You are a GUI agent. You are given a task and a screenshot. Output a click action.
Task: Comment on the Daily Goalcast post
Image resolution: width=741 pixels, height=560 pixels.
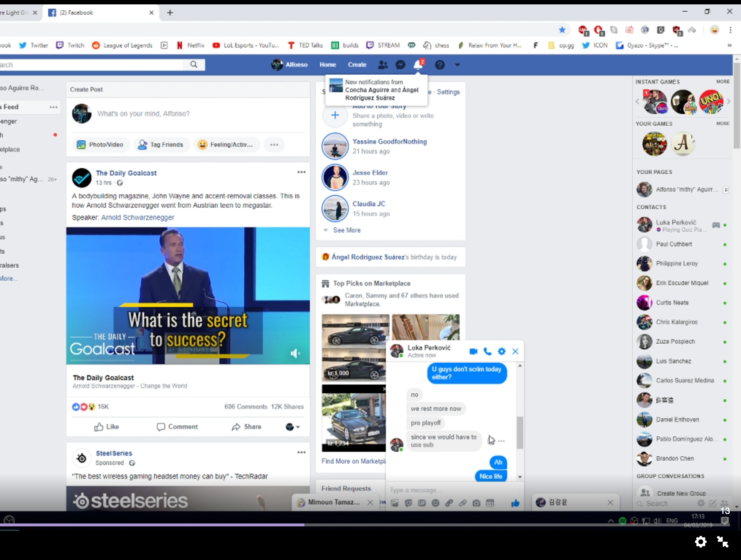tap(177, 427)
